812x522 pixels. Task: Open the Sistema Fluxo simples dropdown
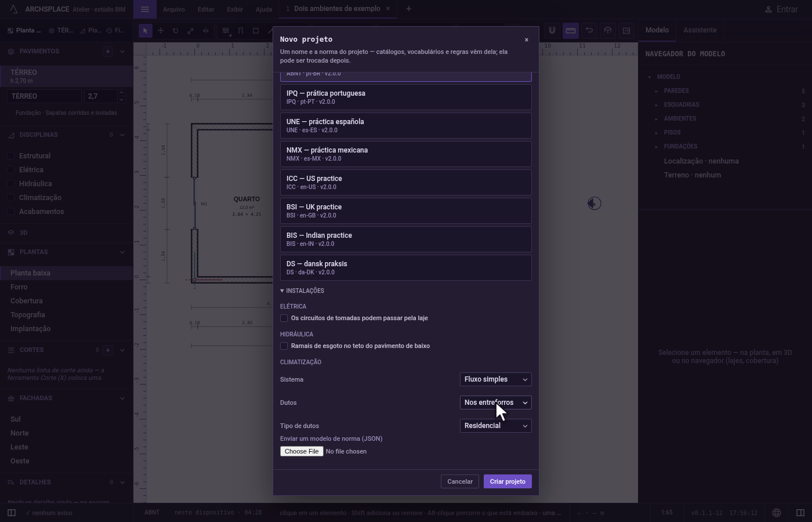(496, 379)
